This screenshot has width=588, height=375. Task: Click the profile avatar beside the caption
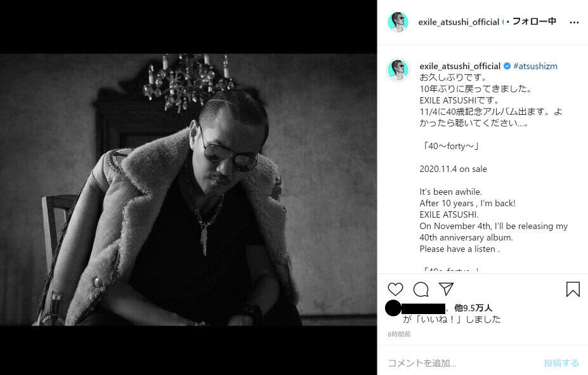pyautogui.click(x=398, y=70)
